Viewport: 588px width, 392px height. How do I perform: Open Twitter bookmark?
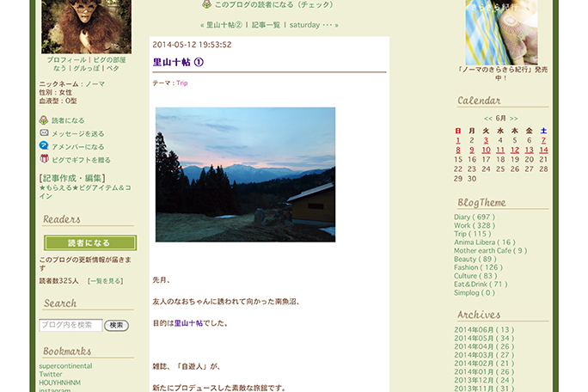click(x=51, y=374)
